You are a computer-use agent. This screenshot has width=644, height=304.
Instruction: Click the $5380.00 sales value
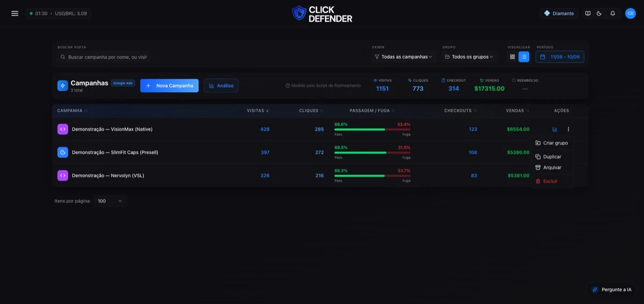[518, 153]
